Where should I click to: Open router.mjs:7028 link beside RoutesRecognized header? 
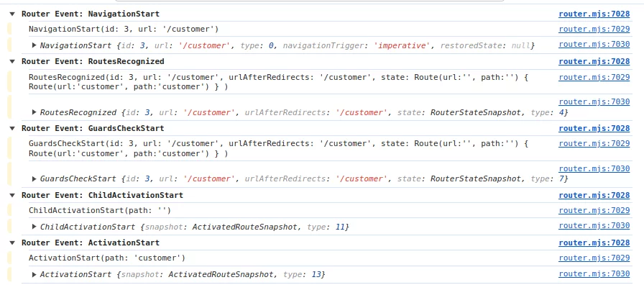(594, 62)
